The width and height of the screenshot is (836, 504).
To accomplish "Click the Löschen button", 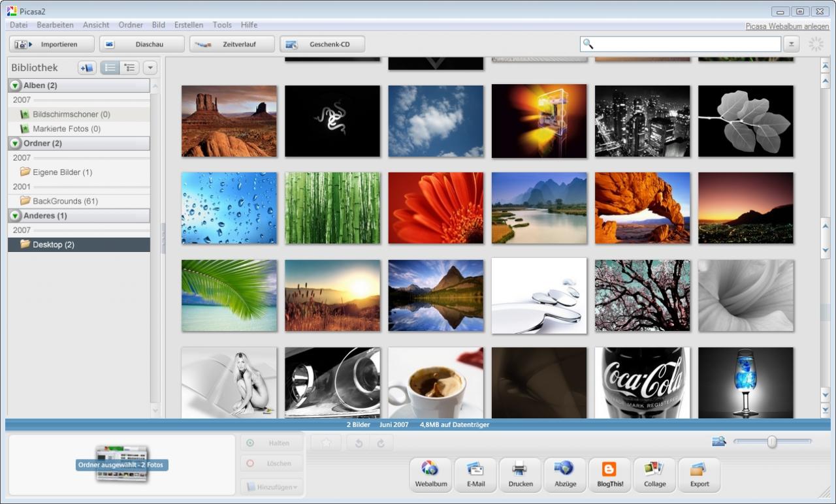I will 271,464.
